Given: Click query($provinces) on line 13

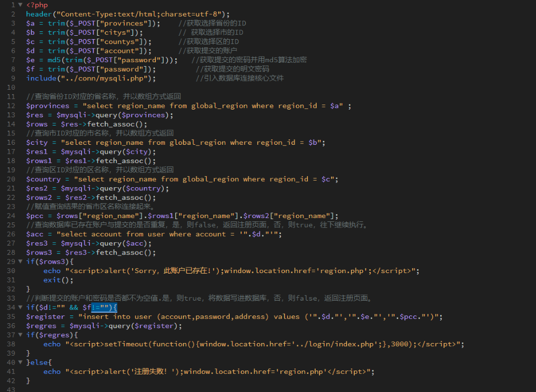Looking at the screenshot, I should [132, 115].
